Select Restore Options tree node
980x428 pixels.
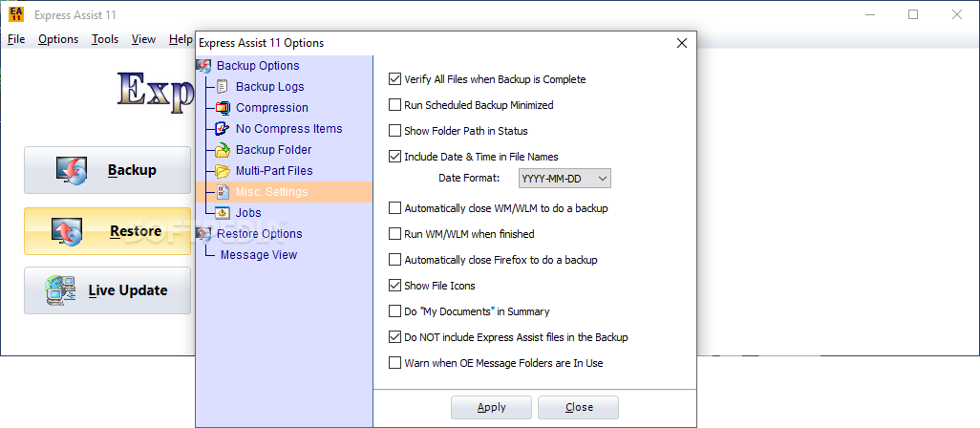click(x=260, y=234)
